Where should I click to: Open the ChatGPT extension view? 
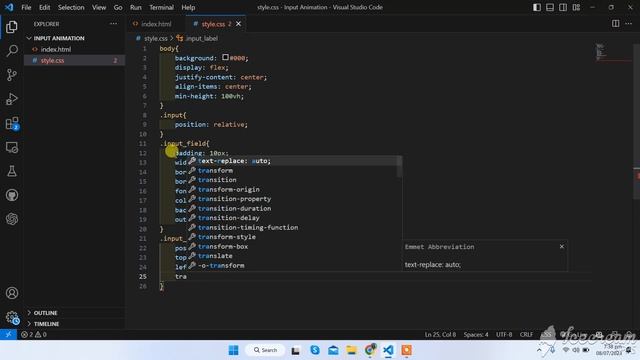(x=12, y=219)
